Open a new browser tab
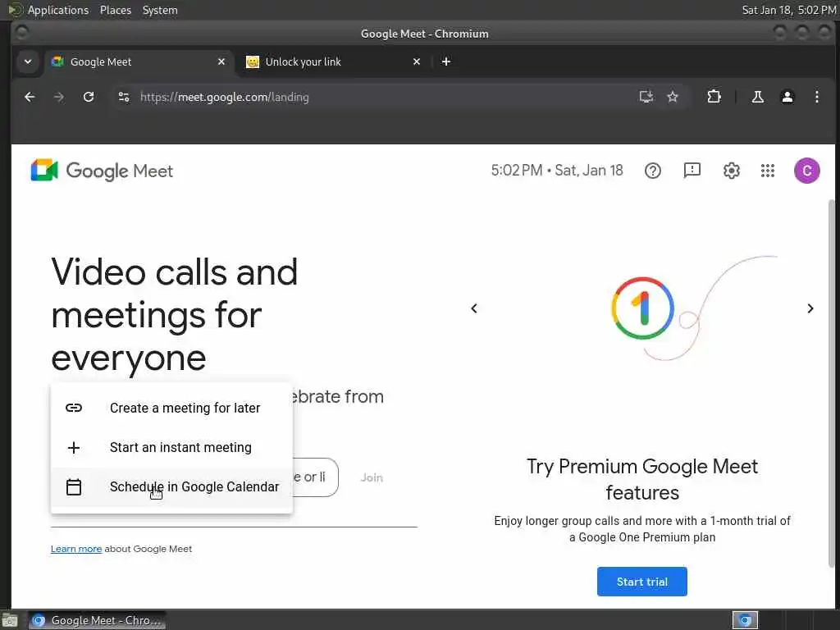 [446, 62]
